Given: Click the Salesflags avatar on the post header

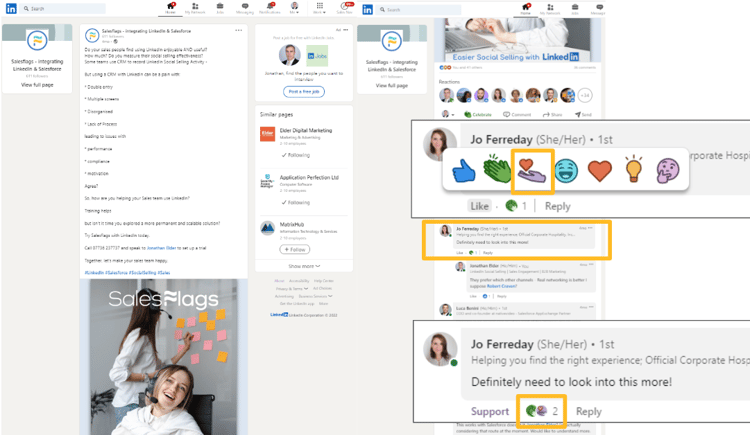Looking at the screenshot, I should [x=92, y=35].
